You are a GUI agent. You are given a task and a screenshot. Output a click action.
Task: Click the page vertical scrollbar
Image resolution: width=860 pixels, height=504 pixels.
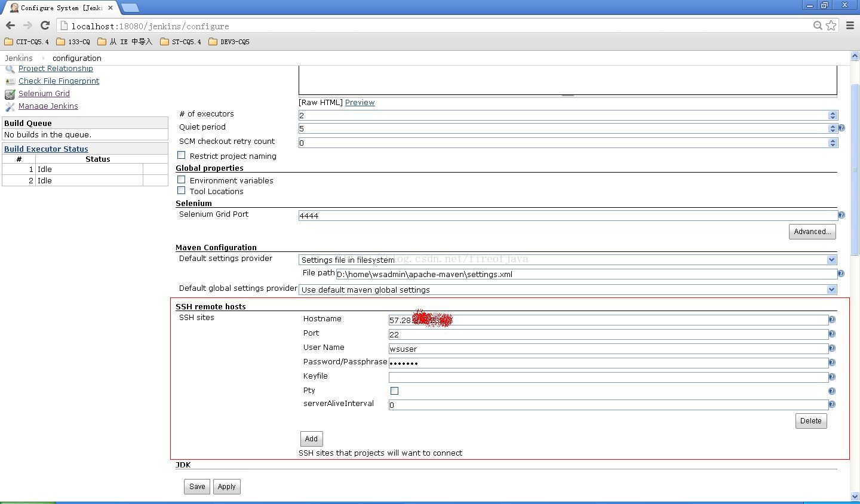[x=855, y=170]
